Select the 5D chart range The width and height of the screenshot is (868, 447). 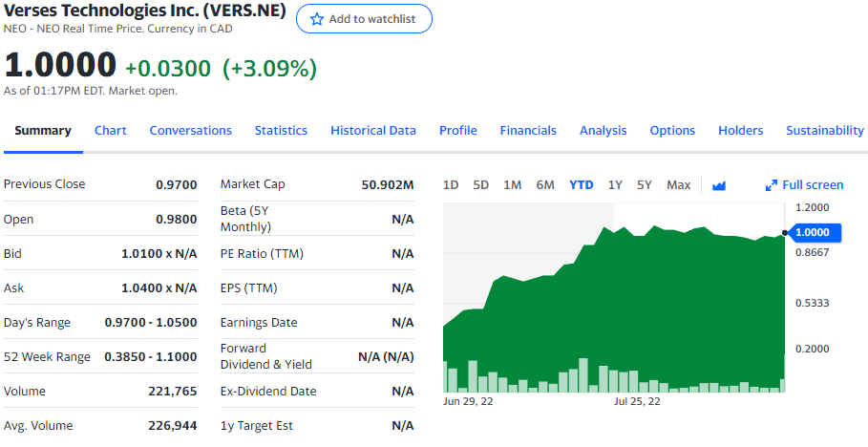[x=480, y=185]
